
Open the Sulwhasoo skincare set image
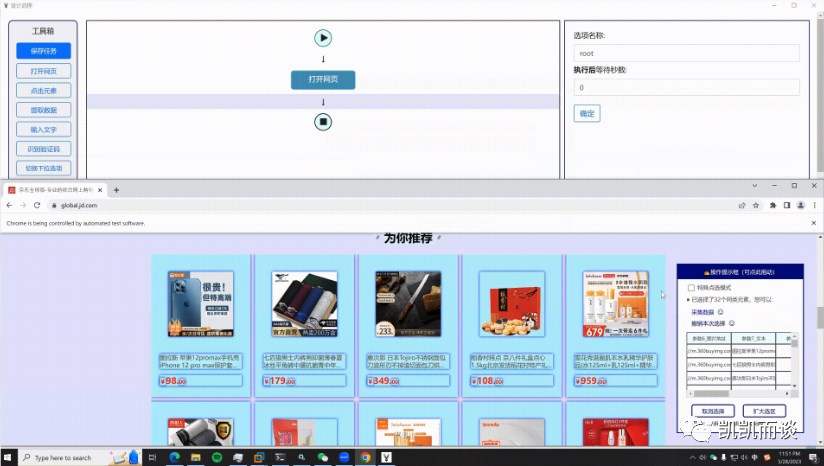615,304
